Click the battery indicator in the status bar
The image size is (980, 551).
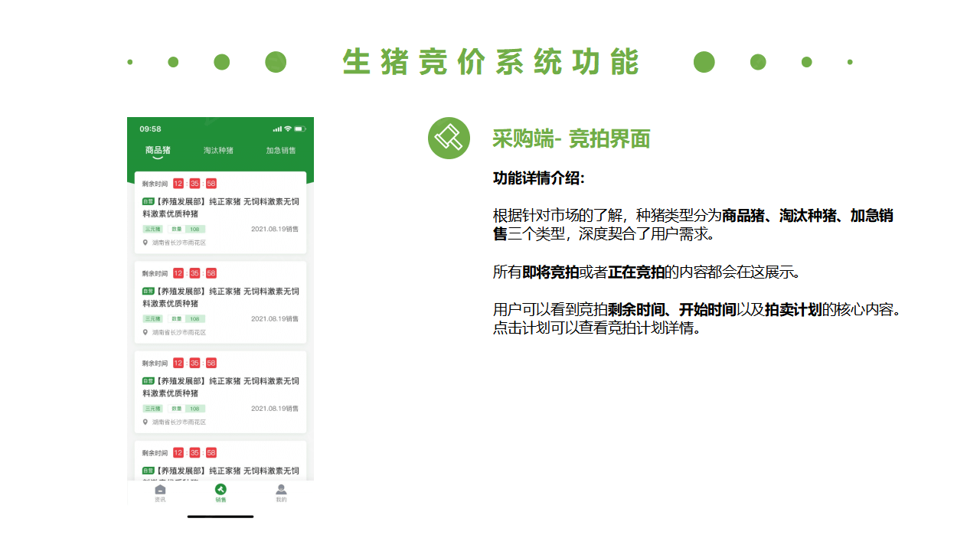(x=300, y=129)
